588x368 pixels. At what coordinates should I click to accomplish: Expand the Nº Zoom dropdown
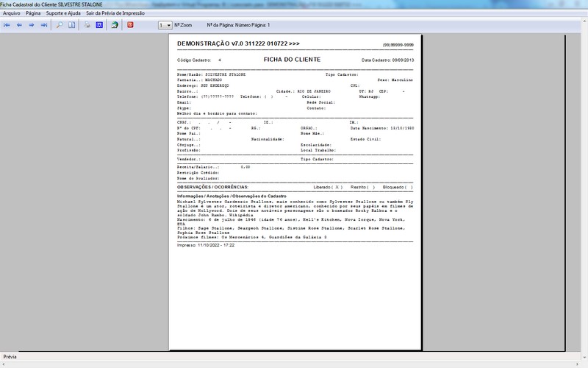pyautogui.click(x=168, y=25)
